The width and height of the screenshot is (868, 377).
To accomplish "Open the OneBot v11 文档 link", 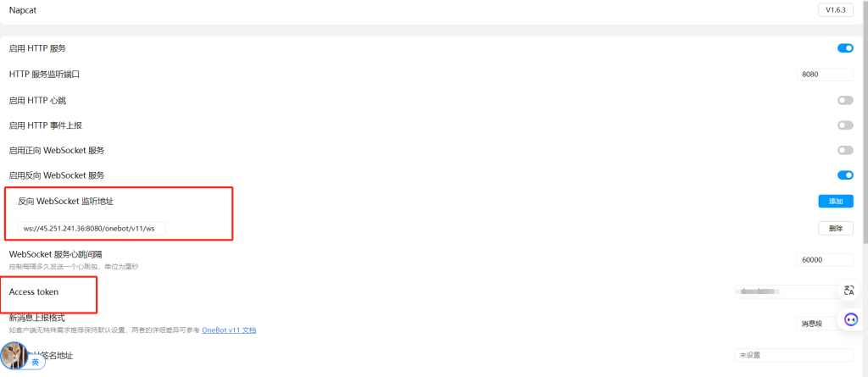I will click(x=229, y=330).
